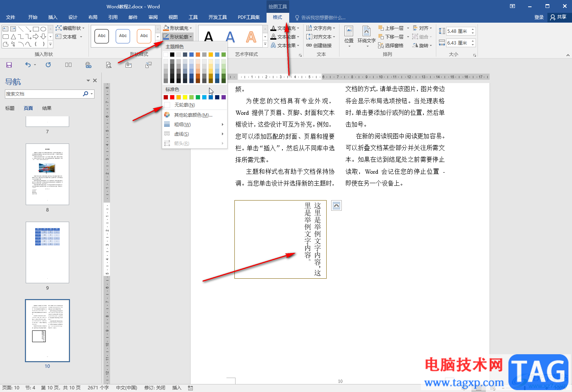Pick red standard color swatch
Screen dimensions: 572x392
click(x=172, y=97)
